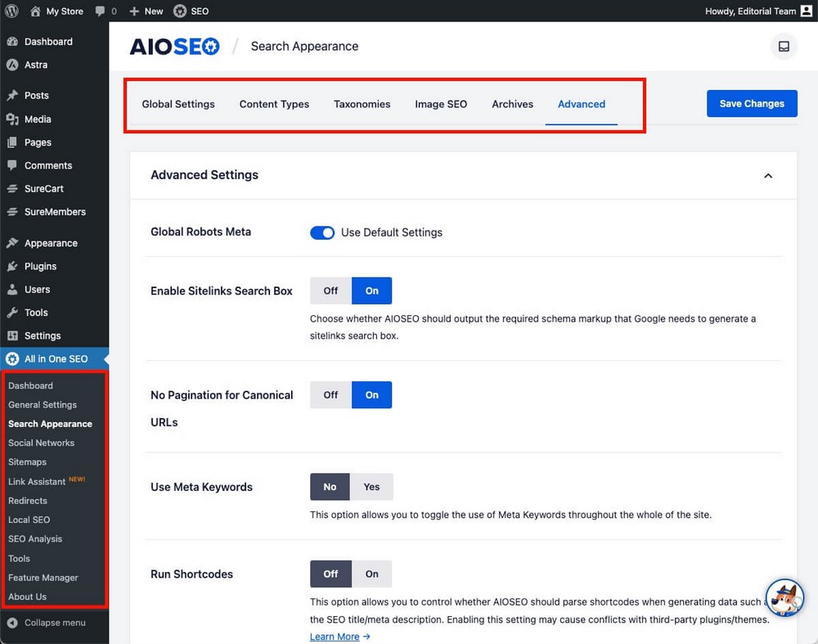Viewport: 818px width, 644px height.
Task: Click the New plus icon
Action: tap(134, 11)
